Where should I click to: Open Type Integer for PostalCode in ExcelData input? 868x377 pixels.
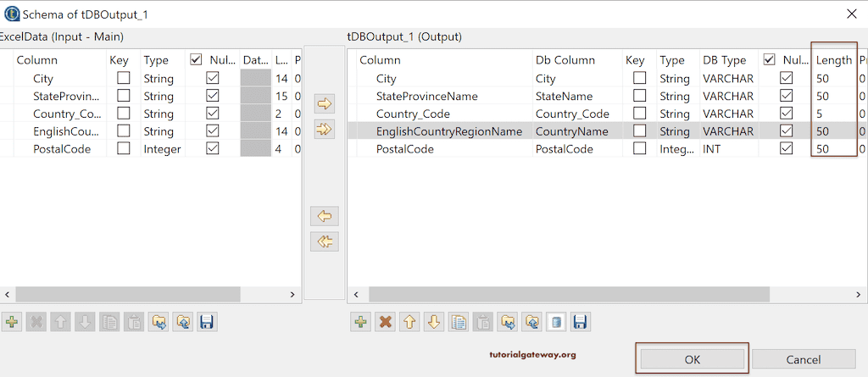click(163, 149)
